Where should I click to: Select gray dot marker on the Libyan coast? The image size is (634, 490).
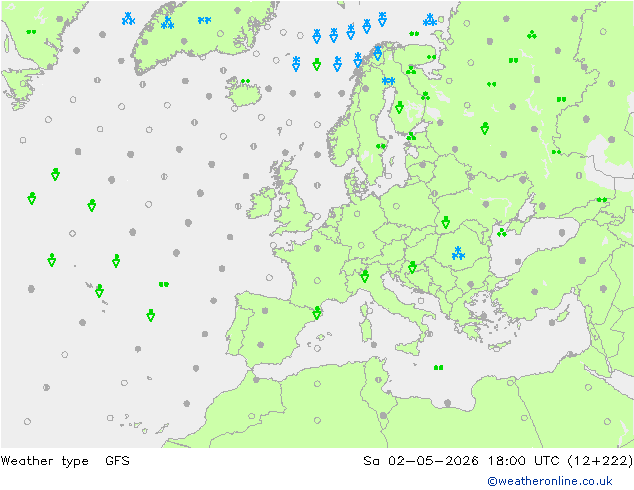click(447, 403)
